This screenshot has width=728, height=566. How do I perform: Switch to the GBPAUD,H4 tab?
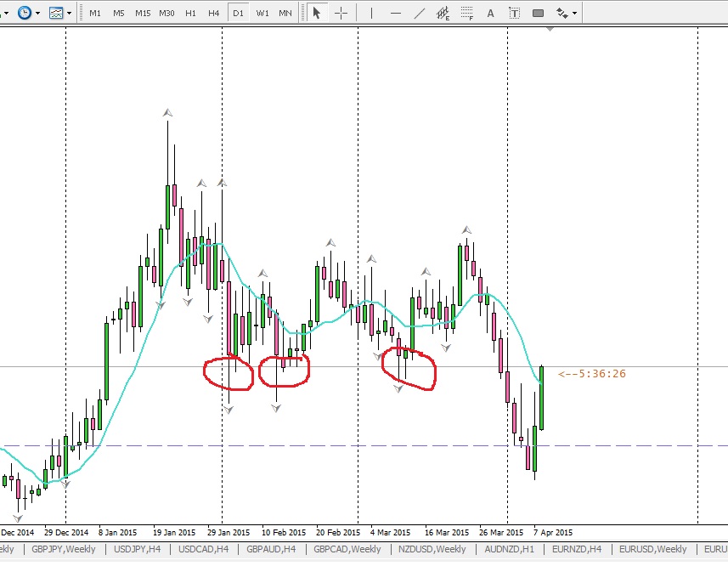271,549
